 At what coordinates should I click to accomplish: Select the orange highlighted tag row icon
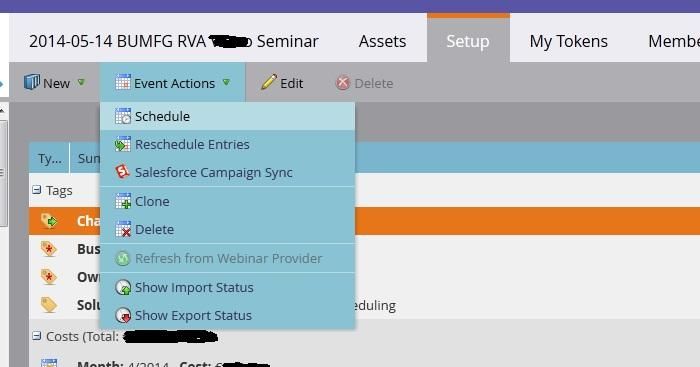tap(49, 221)
